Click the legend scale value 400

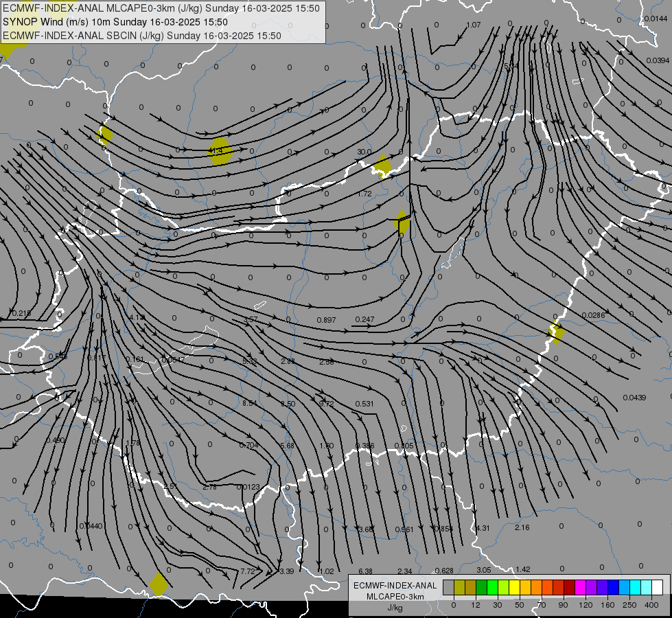point(651,605)
